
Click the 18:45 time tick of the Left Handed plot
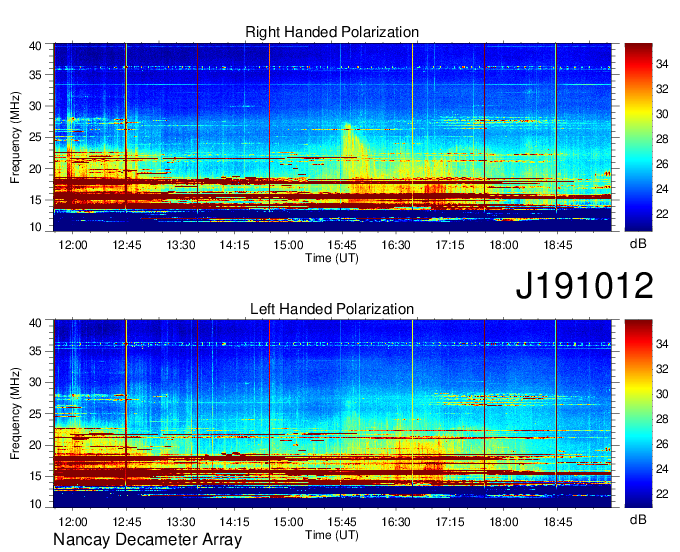point(558,522)
